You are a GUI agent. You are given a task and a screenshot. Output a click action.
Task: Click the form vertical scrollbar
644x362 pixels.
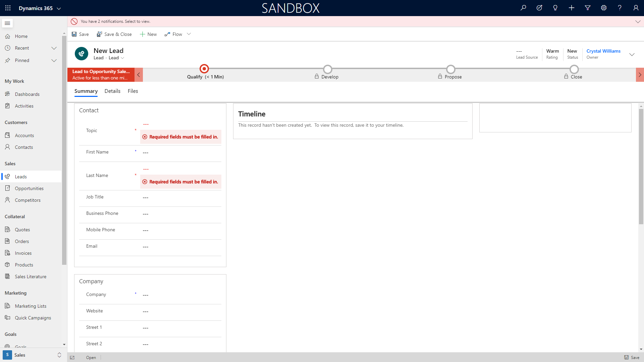[x=641, y=167]
